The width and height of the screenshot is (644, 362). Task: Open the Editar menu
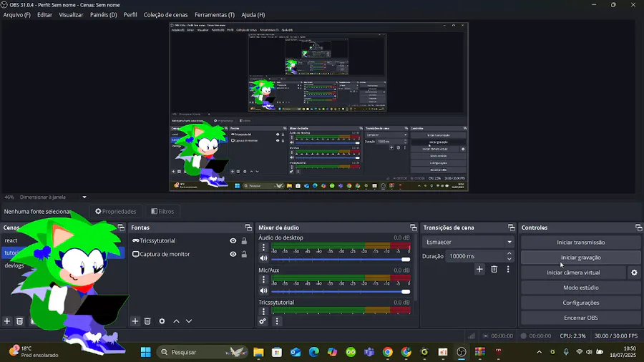[x=45, y=15]
